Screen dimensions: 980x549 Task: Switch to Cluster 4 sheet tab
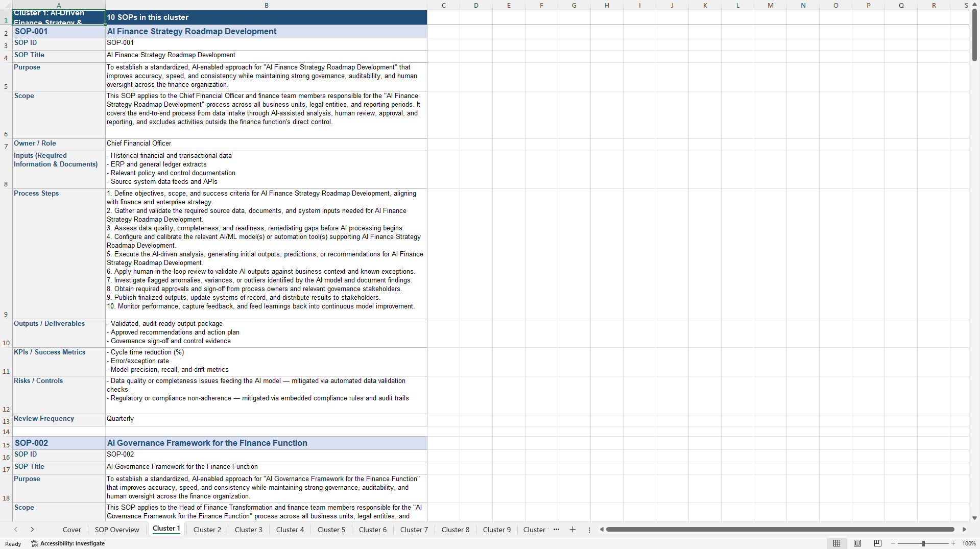(x=290, y=530)
